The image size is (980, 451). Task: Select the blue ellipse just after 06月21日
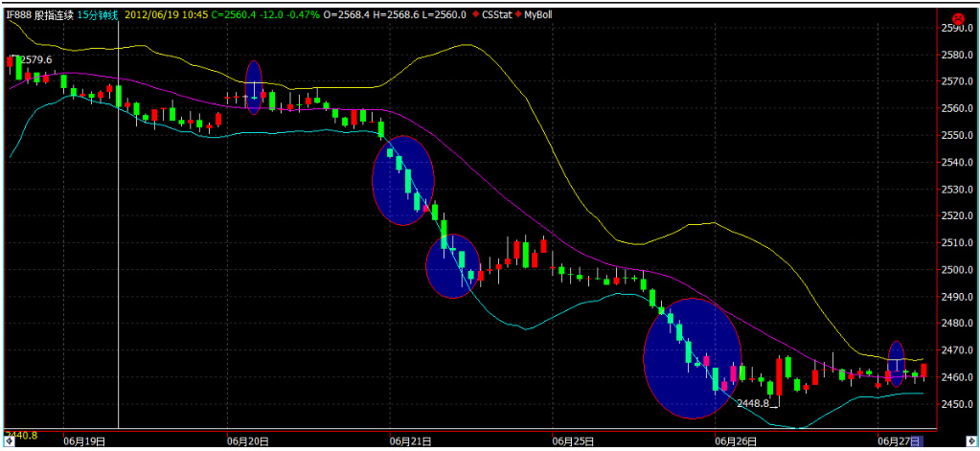click(x=451, y=266)
